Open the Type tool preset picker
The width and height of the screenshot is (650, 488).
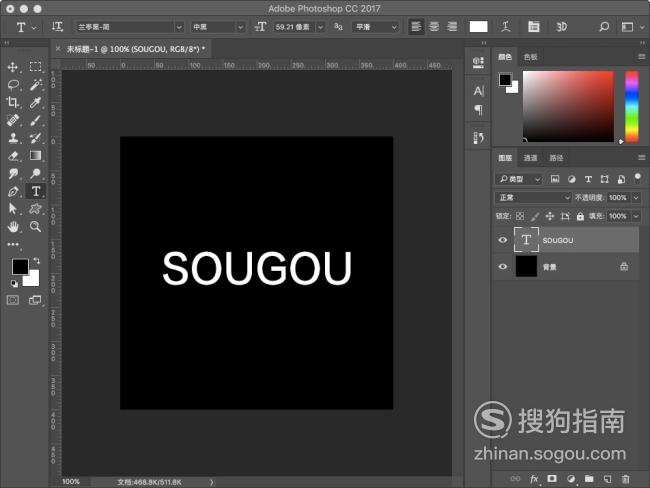click(x=25, y=27)
